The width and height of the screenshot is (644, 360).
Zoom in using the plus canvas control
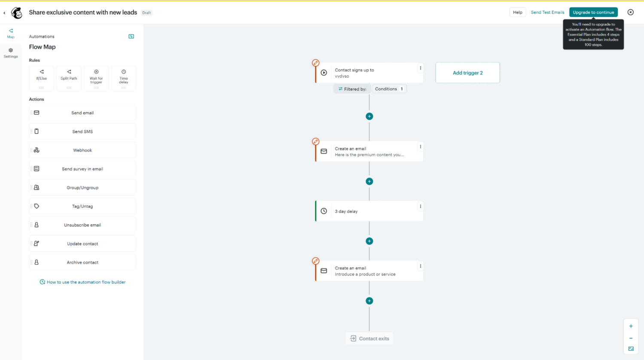tap(631, 326)
